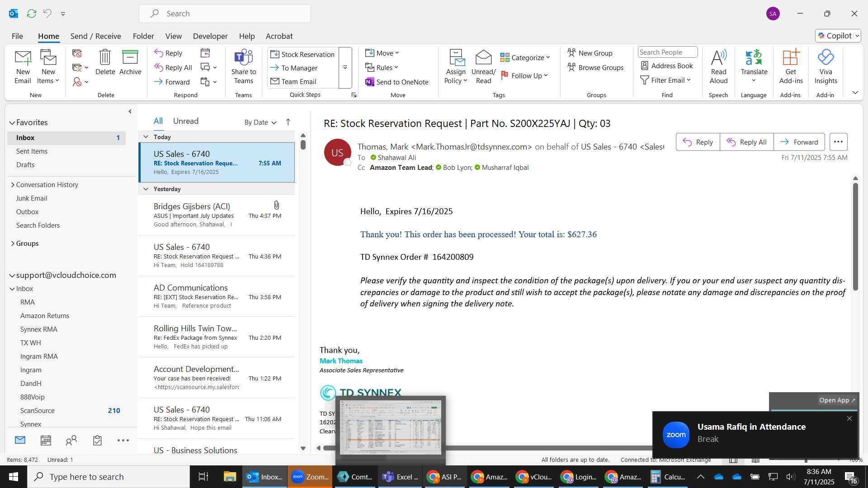Switch to the View tab
868x488 pixels.
(x=173, y=36)
